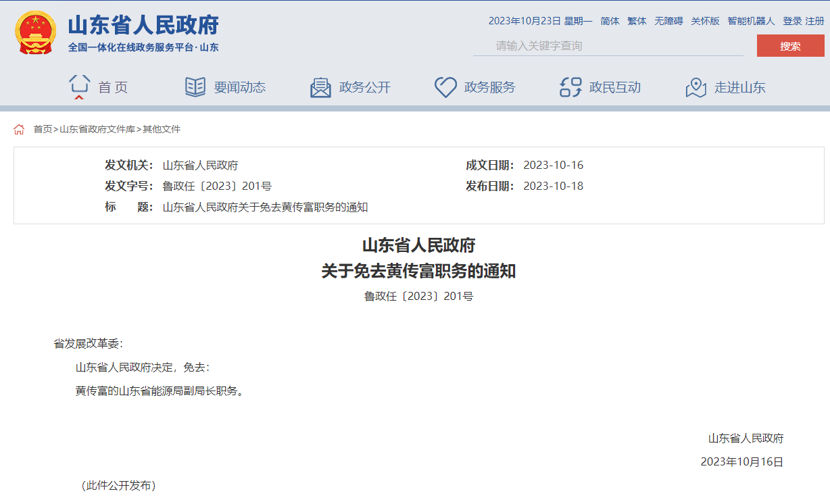Click the 注册 register link
The width and height of the screenshot is (830, 504).
pyautogui.click(x=814, y=21)
